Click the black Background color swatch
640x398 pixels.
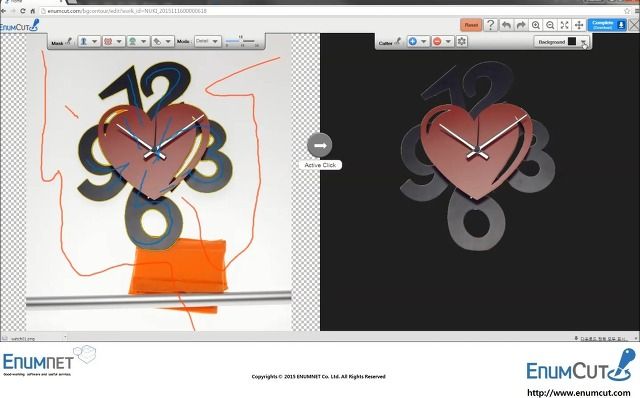(x=572, y=41)
